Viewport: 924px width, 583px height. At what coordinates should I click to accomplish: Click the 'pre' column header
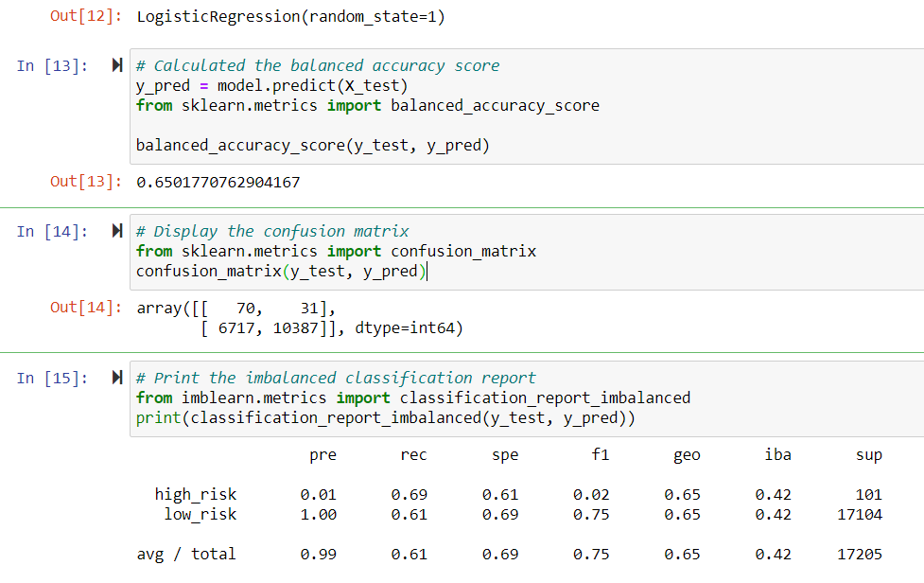[x=323, y=455]
